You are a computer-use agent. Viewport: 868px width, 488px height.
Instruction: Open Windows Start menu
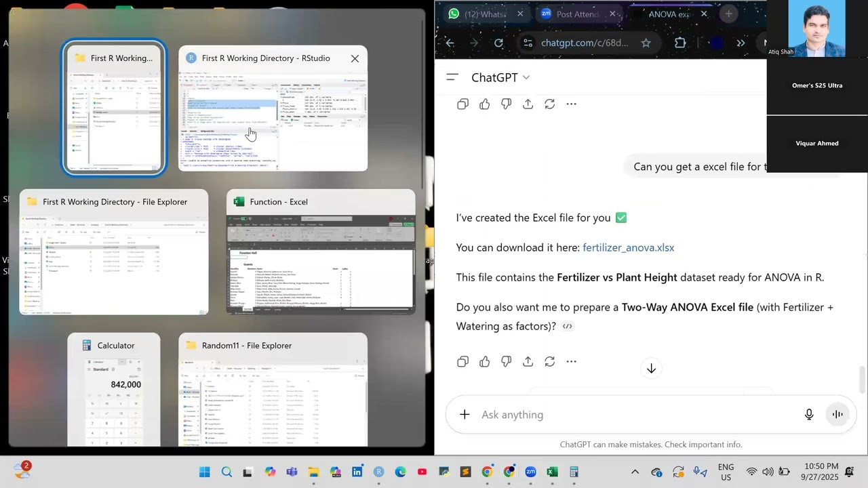tap(204, 472)
